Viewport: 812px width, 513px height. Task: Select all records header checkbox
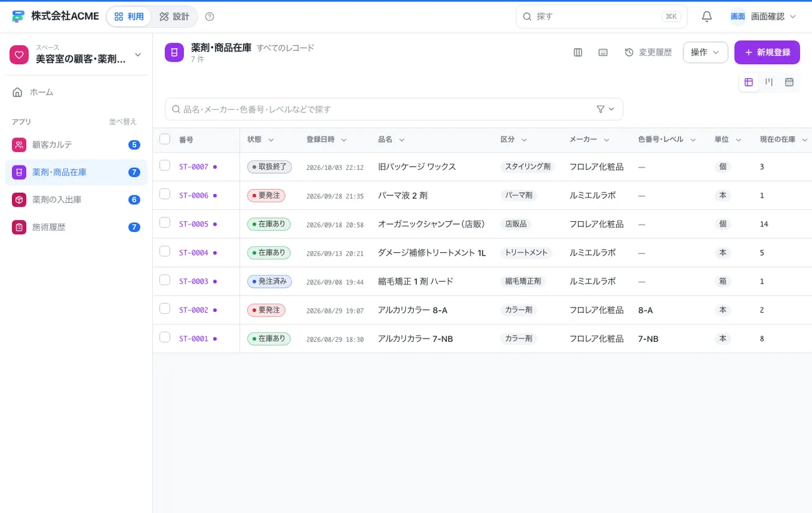165,139
